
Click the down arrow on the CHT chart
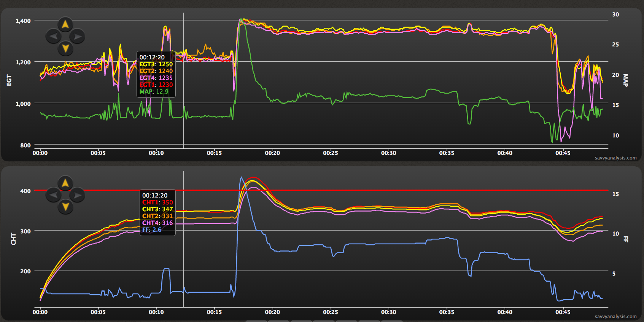click(x=65, y=207)
